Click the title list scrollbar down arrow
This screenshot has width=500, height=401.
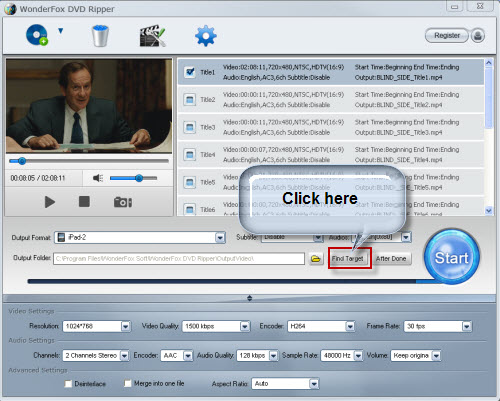pyautogui.click(x=489, y=210)
